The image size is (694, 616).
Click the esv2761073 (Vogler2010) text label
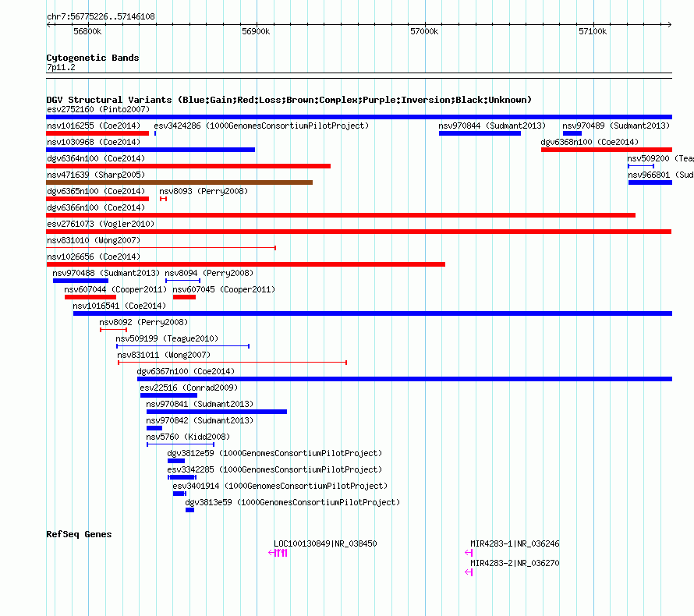coord(101,224)
